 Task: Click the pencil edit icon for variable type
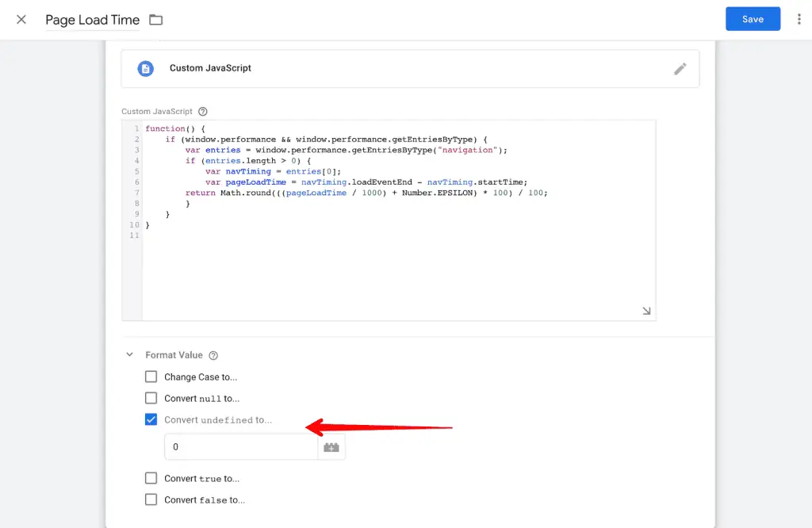coord(680,69)
